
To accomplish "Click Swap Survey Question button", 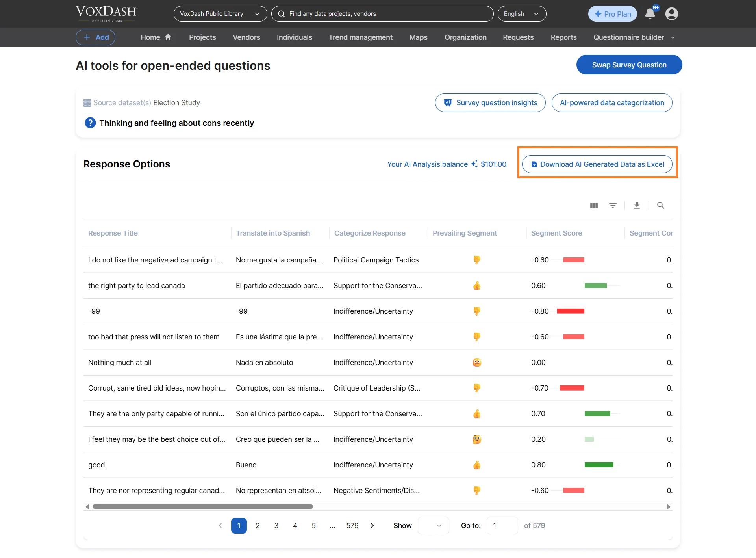I will (x=629, y=65).
